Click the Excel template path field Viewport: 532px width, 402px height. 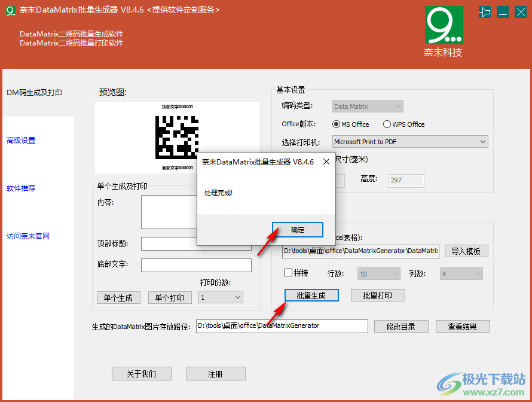[x=360, y=251]
